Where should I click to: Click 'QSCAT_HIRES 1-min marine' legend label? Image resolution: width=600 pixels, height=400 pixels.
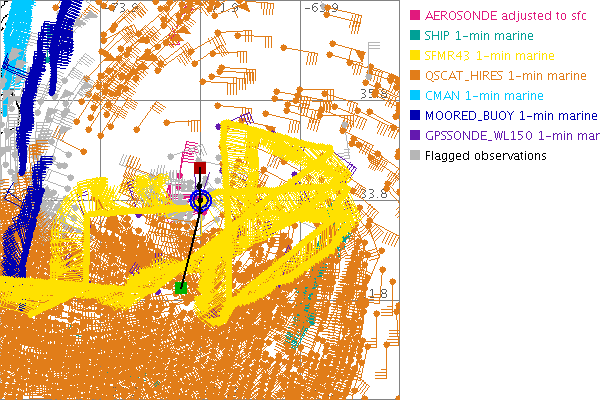(x=505, y=76)
